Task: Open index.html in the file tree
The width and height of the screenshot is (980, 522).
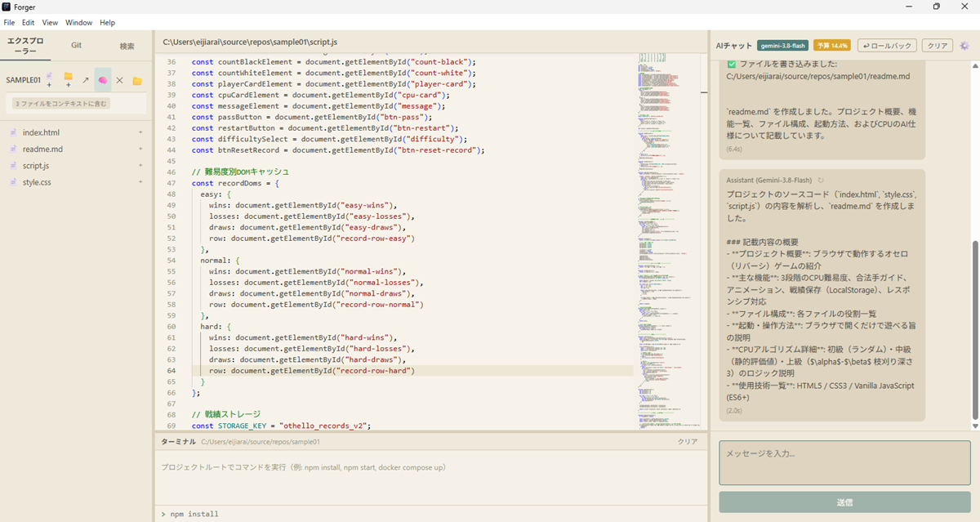Action: (41, 132)
